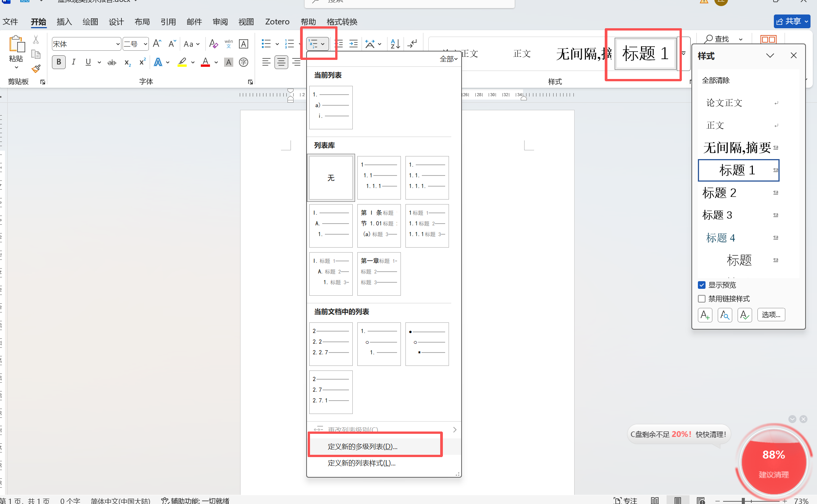This screenshot has width=817, height=504.
Task: Select the 第一章标题 list thumbnail
Action: [x=379, y=274]
